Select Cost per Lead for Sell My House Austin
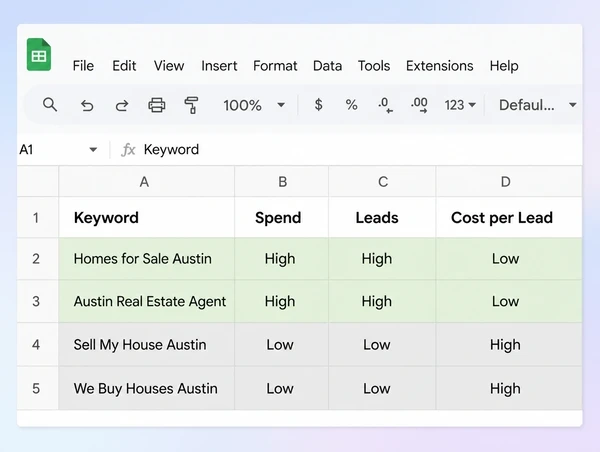Image resolution: width=600 pixels, height=452 pixels. 509,344
